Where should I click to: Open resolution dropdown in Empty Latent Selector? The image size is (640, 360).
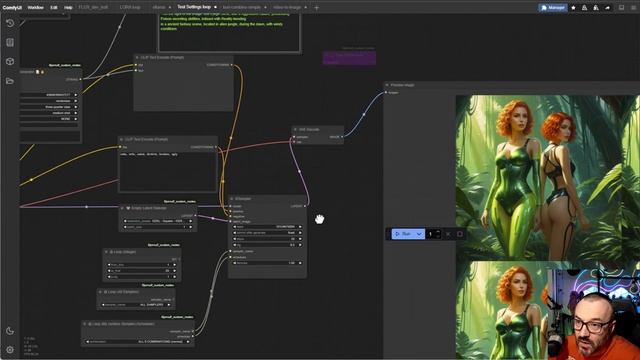[158, 221]
